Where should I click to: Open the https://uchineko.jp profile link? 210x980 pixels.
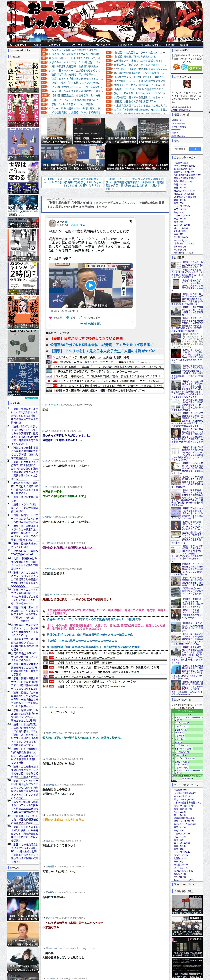(181, 107)
